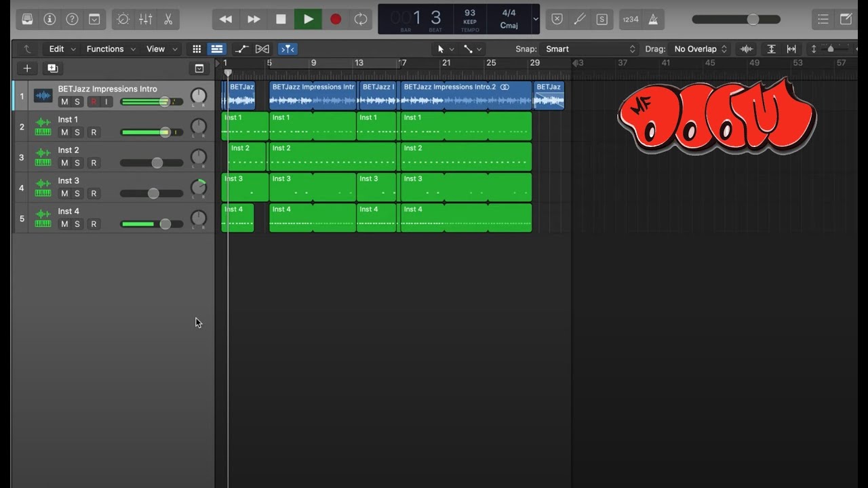Toggle Cycle mode
The height and width of the screenshot is (488, 868).
361,19
